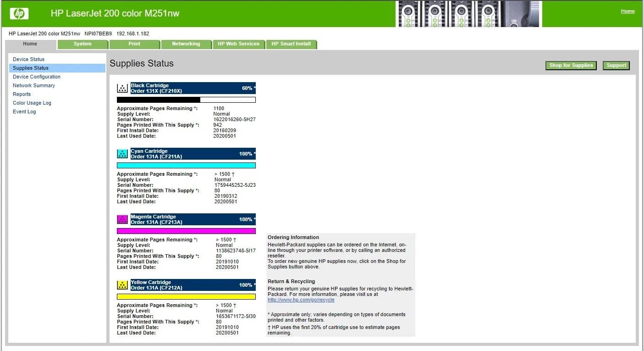Click the 1100 pages remaining value
The height and width of the screenshot is (351, 644).
pyautogui.click(x=219, y=108)
